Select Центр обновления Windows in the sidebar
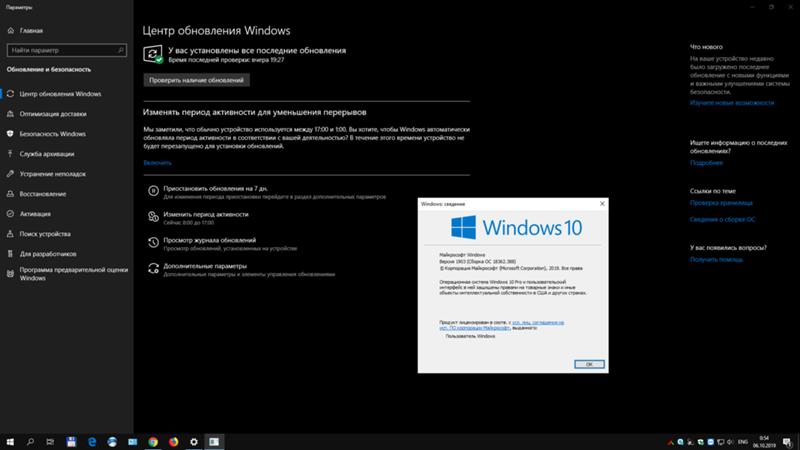Screen dimensions: 800x450 pos(60,94)
